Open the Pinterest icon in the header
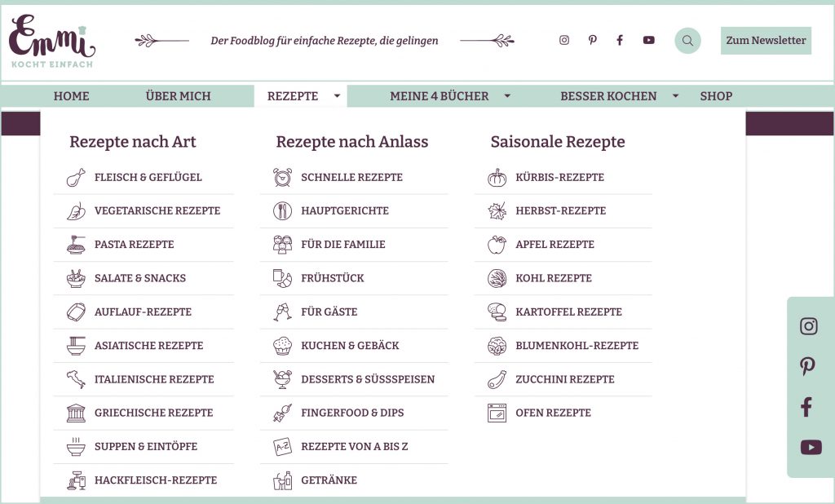Viewport: 835px width, 504px height. (x=593, y=40)
